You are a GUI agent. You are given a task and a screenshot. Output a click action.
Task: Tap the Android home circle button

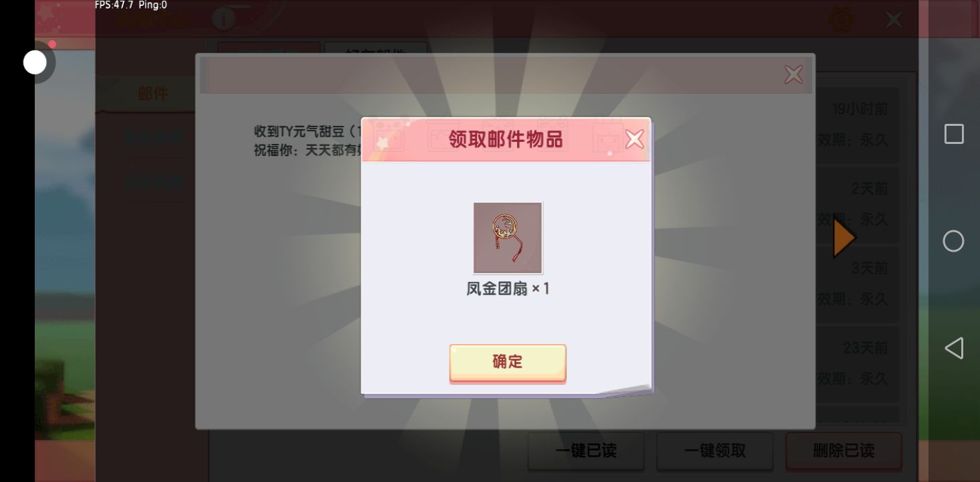point(953,241)
